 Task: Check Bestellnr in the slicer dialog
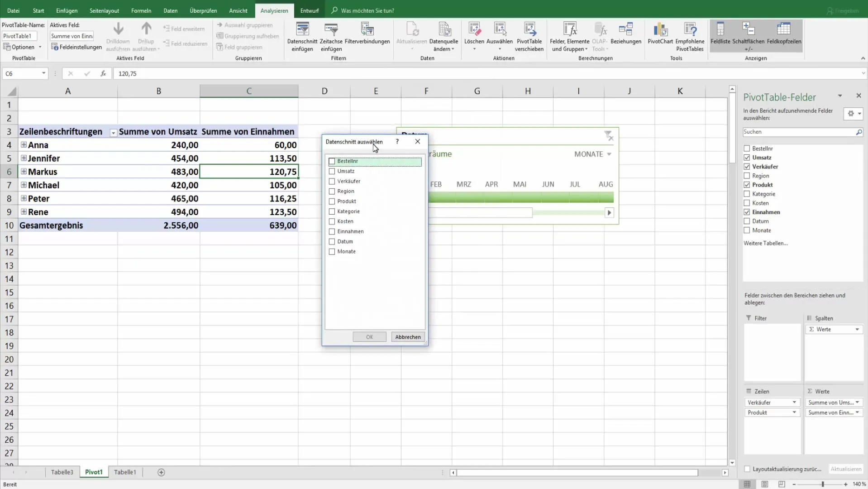(332, 161)
